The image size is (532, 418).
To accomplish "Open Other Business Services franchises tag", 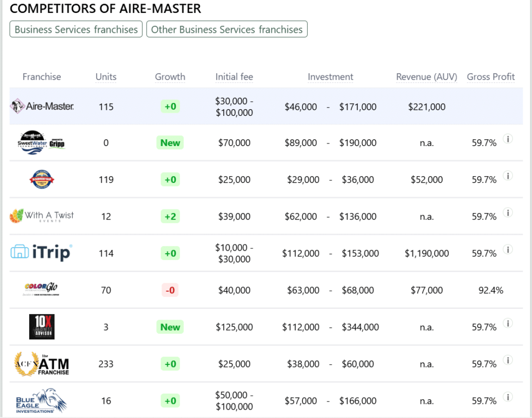I will click(227, 29).
